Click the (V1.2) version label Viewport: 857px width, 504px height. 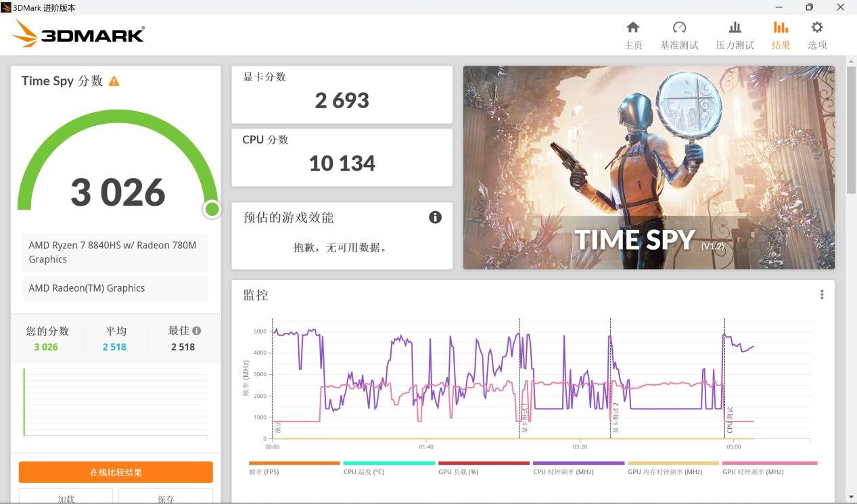tap(713, 246)
